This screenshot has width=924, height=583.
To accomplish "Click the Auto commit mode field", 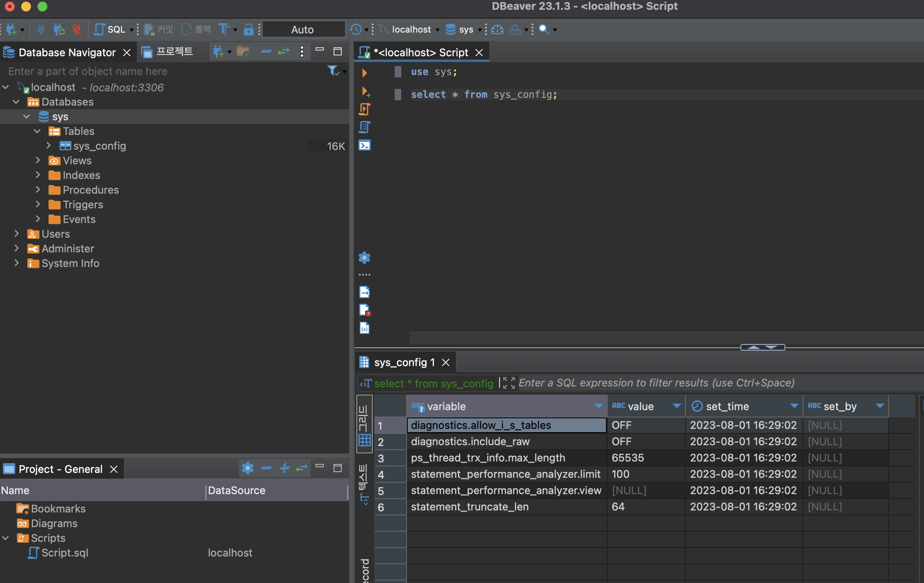I will pos(303,29).
